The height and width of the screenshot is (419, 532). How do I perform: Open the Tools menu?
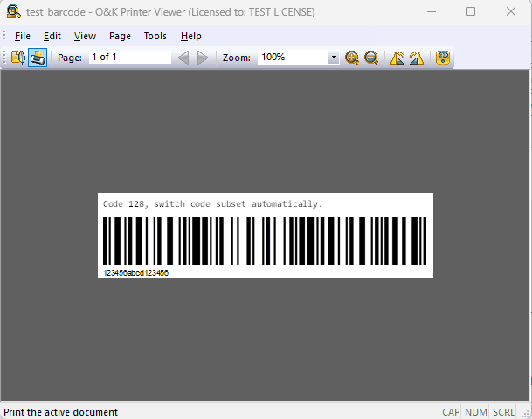point(155,36)
